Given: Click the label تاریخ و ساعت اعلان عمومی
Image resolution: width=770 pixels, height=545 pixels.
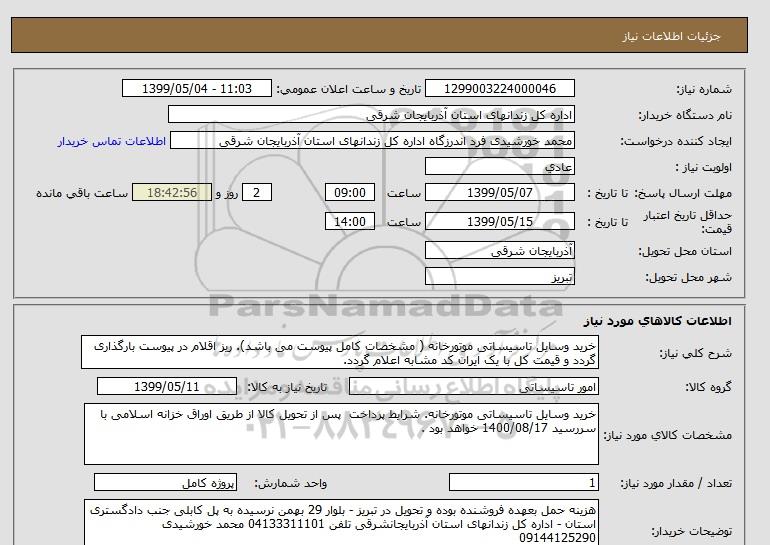Looking at the screenshot, I should click(x=349, y=89).
